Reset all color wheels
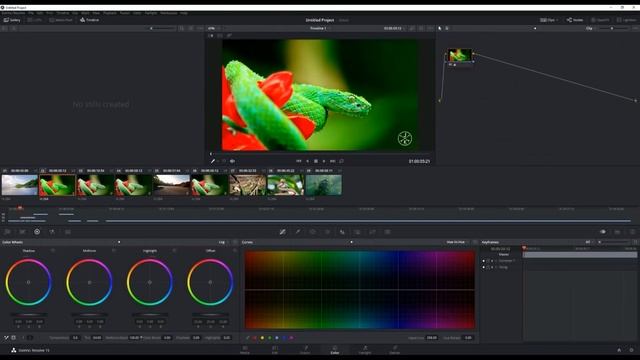Image resolution: width=640 pixels, height=360 pixels. [235, 242]
